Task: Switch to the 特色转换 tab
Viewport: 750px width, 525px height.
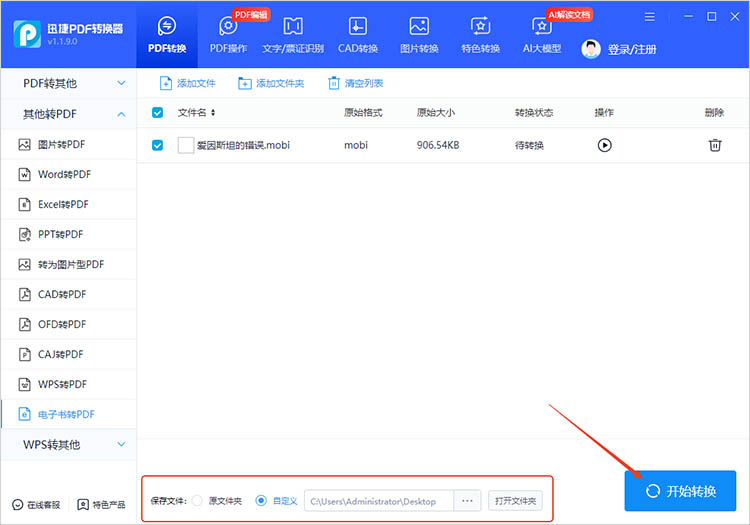Action: [x=480, y=34]
